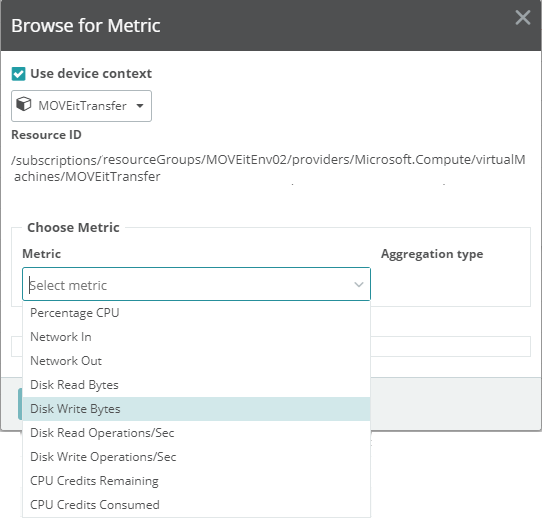Select Percentage CPU metric

click(x=196, y=313)
